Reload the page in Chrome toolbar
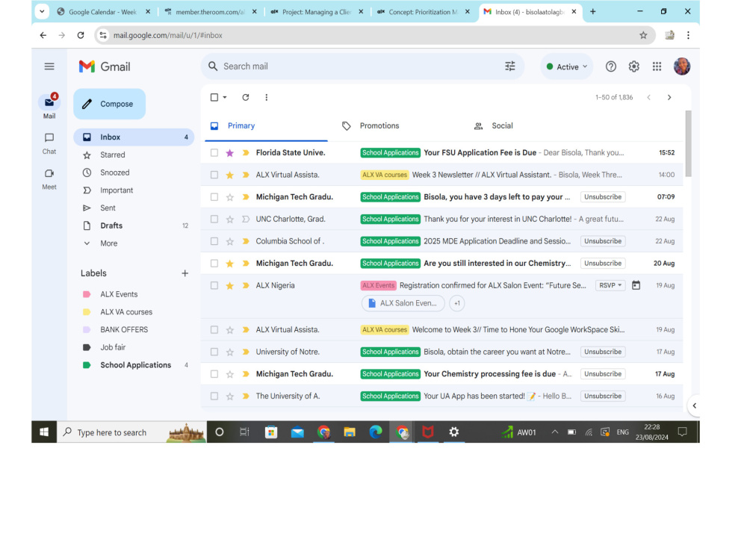The height and width of the screenshot is (560, 747). 81,35
